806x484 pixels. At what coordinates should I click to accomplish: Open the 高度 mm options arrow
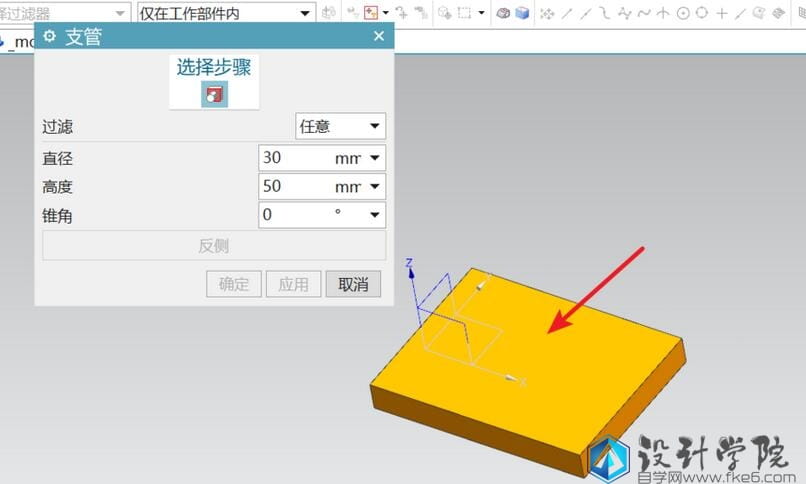375,186
